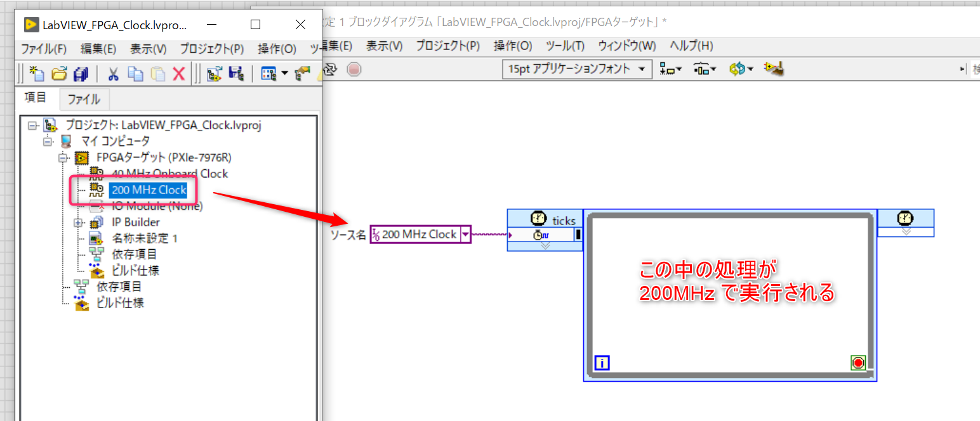Image resolution: width=980 pixels, height=421 pixels.
Task: Copy the selected project item
Action: tap(135, 74)
